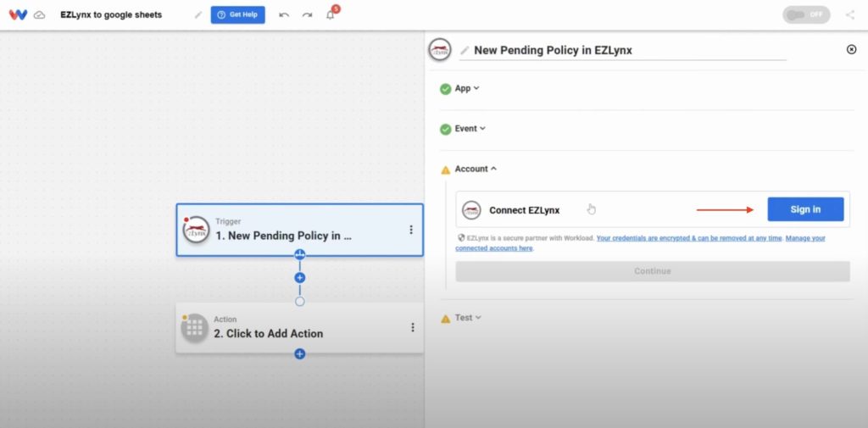The height and width of the screenshot is (428, 868).
Task: Undo the last change
Action: (284, 15)
